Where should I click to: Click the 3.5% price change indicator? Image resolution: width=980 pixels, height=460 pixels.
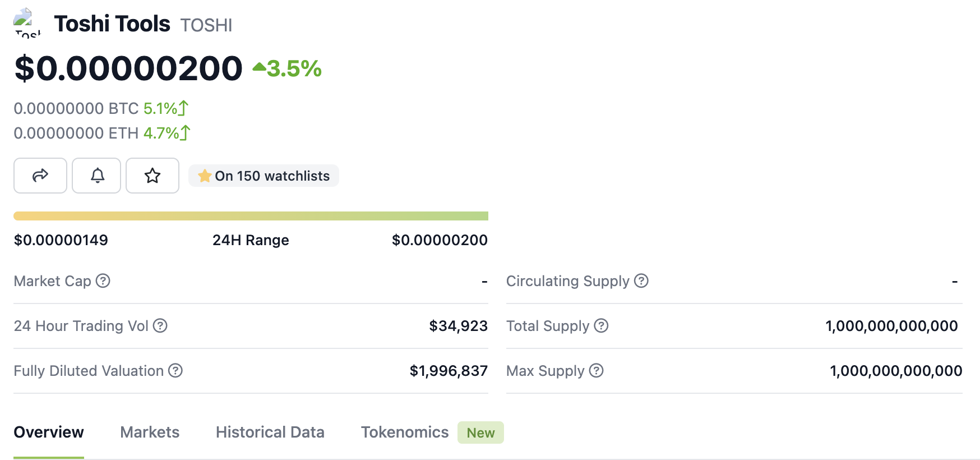(x=288, y=68)
